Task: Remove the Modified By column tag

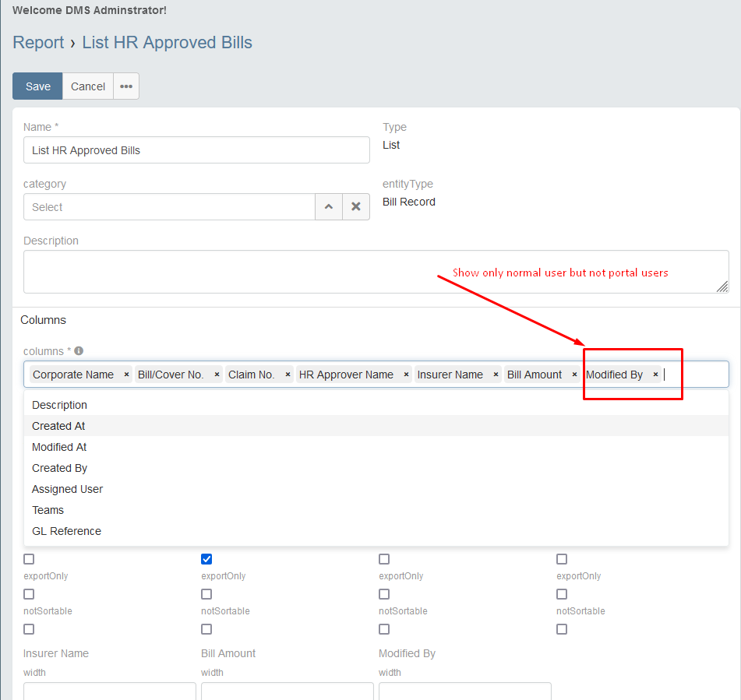Action: [x=655, y=375]
